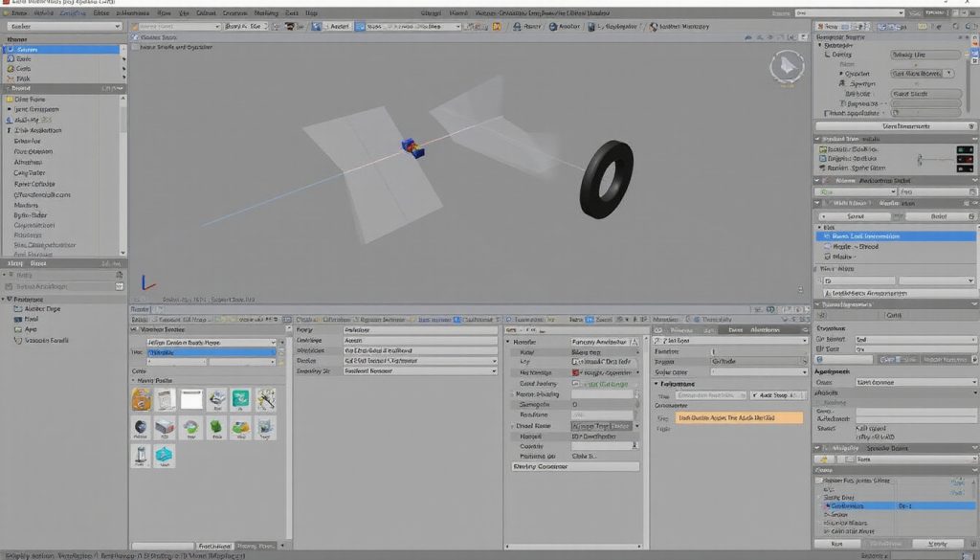The width and height of the screenshot is (980, 560).
Task: Select the blue highlighted list row in the right panel
Action: coord(896,236)
